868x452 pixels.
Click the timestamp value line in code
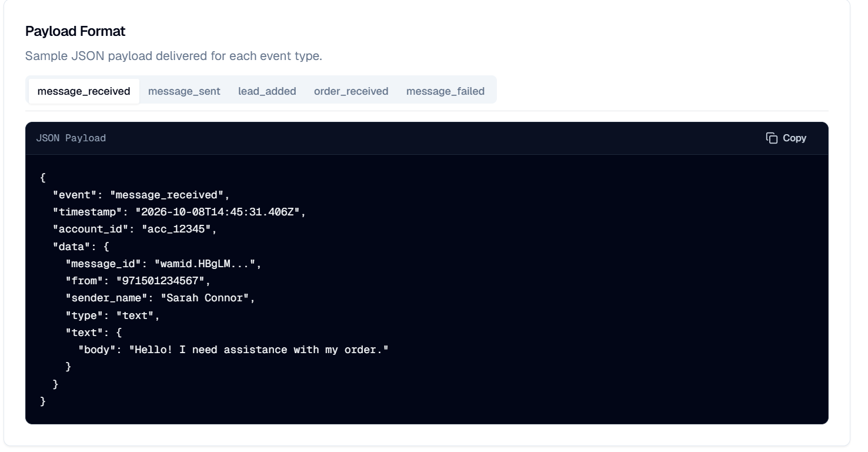coord(179,212)
